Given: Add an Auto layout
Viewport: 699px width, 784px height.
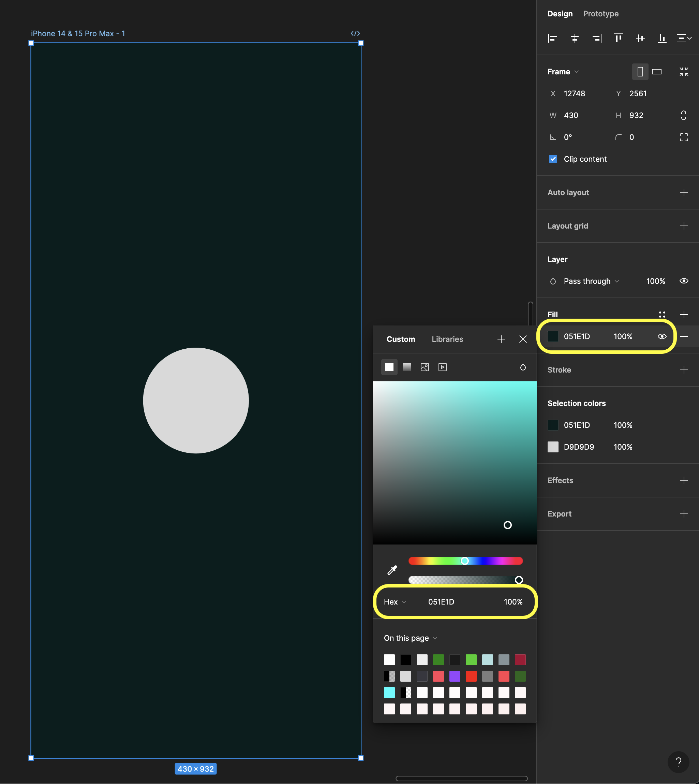Looking at the screenshot, I should pos(683,192).
